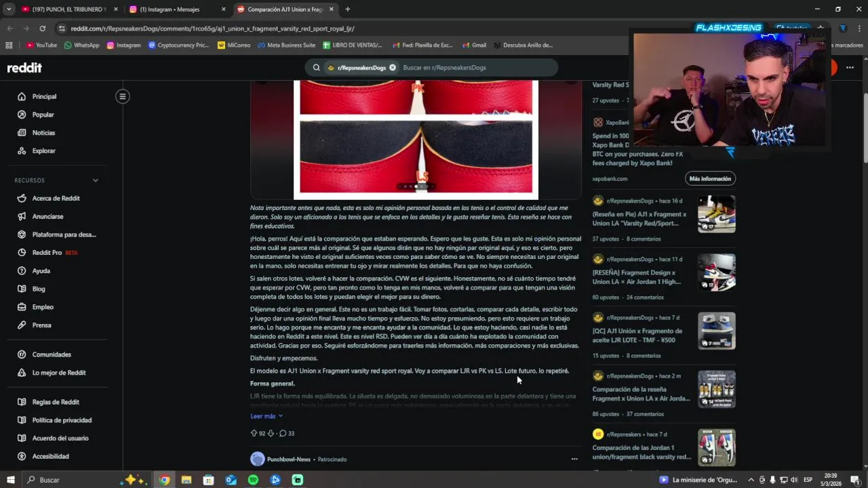Screen dimensions: 868x488
Task: Open the xapobank.com ad link
Action: click(x=610, y=179)
